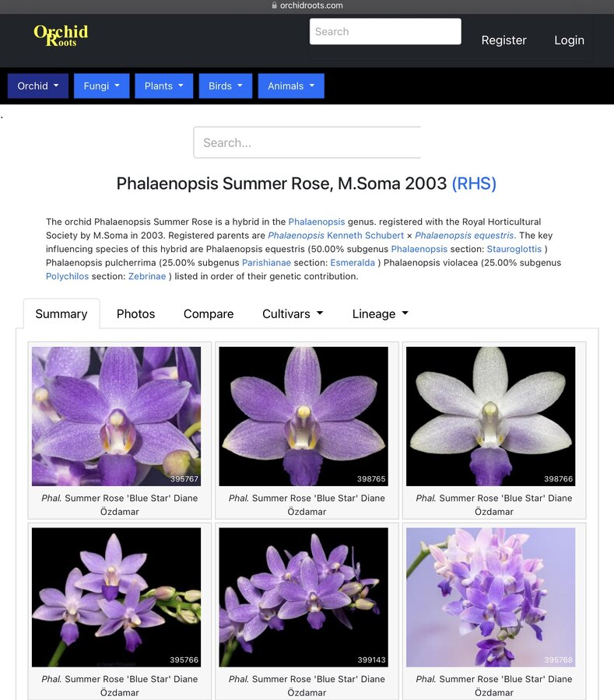Click the Register link

[x=503, y=40]
